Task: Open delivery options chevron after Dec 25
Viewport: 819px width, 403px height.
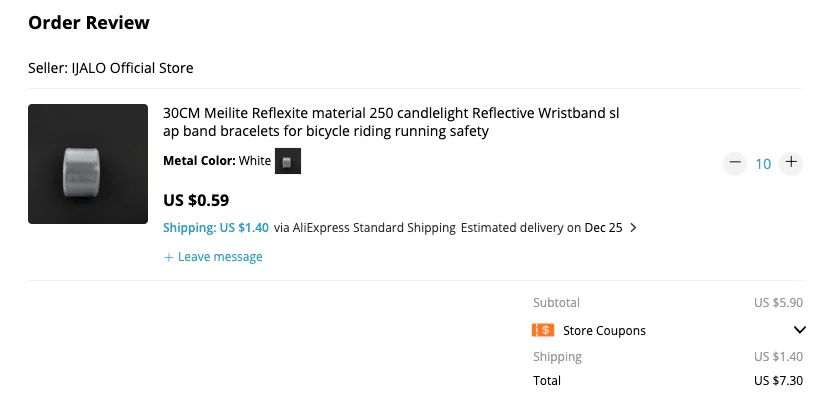Action: pyautogui.click(x=633, y=228)
